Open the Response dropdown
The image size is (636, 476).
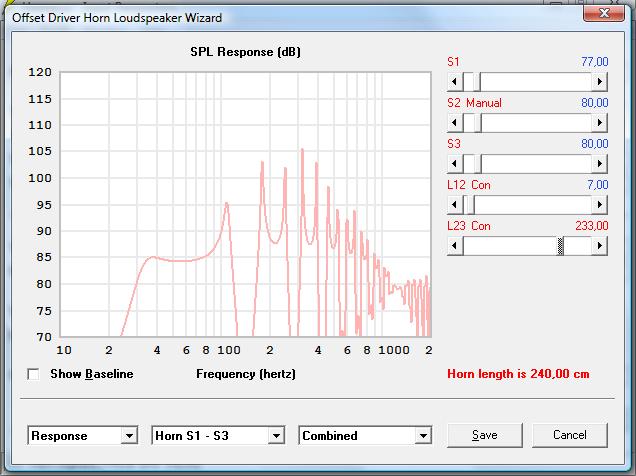tap(129, 436)
